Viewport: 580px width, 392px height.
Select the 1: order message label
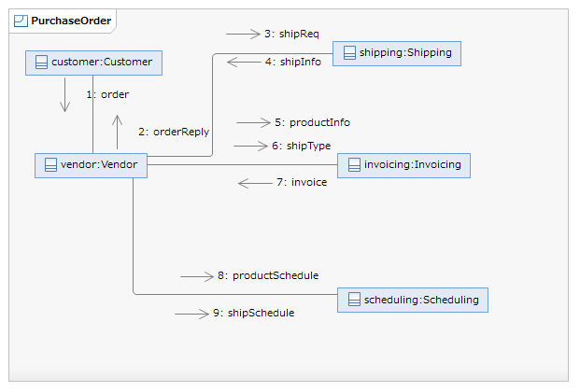click(107, 94)
